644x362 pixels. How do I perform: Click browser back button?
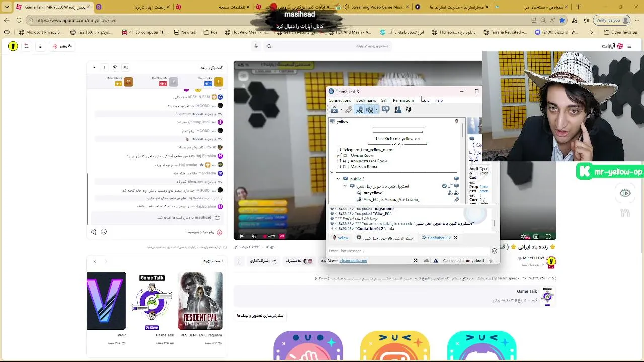[7, 20]
